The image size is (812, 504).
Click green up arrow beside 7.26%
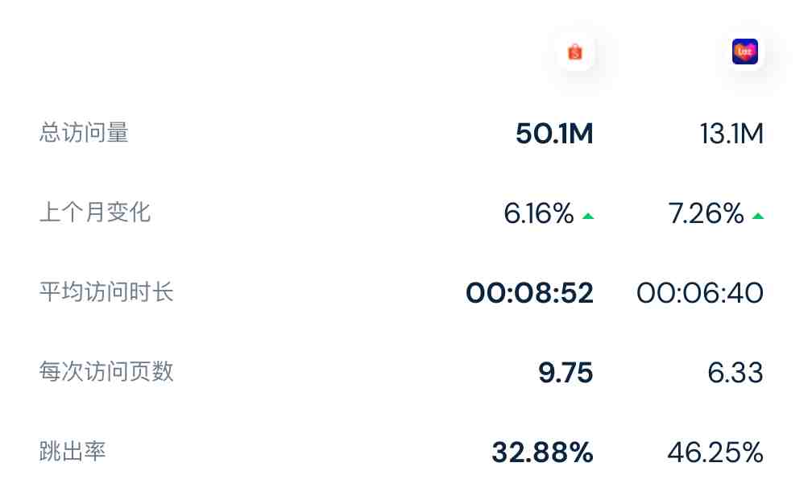coord(757,217)
